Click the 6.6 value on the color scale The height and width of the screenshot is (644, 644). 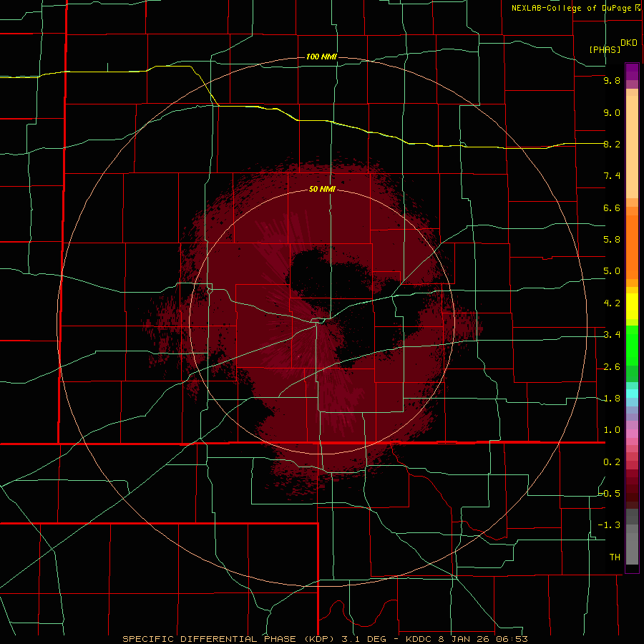(x=612, y=208)
